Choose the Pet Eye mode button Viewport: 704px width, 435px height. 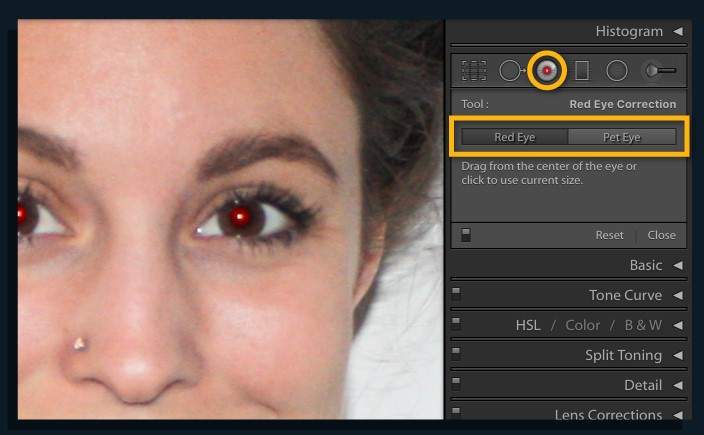click(x=622, y=137)
